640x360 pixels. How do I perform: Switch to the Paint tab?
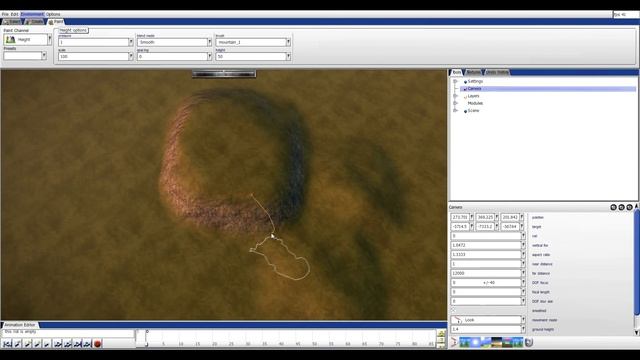(56, 22)
